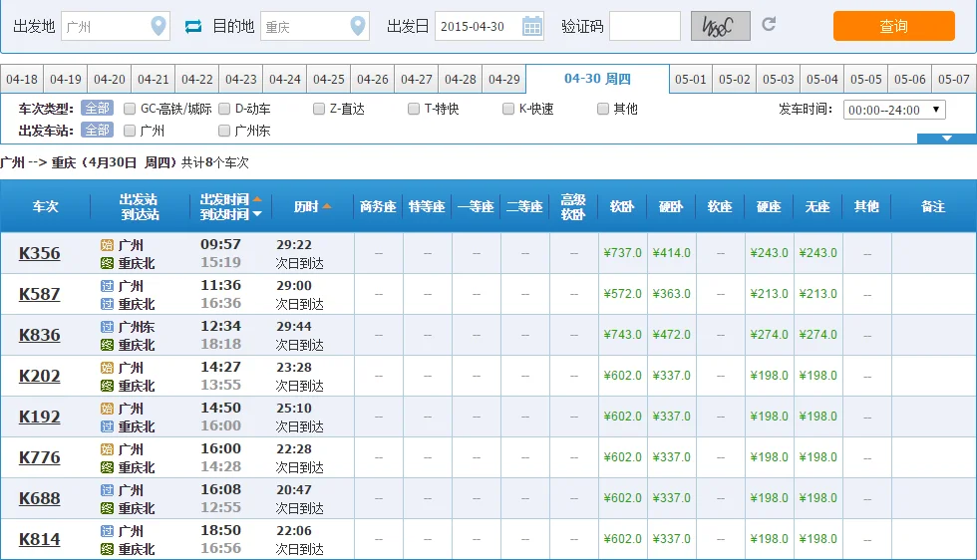977x560 pixels.
Task: Click the departure location pin icon
Action: [159, 26]
